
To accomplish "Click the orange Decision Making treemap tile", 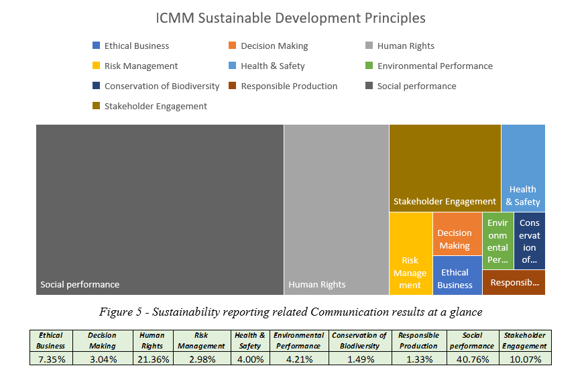I will 457,233.
